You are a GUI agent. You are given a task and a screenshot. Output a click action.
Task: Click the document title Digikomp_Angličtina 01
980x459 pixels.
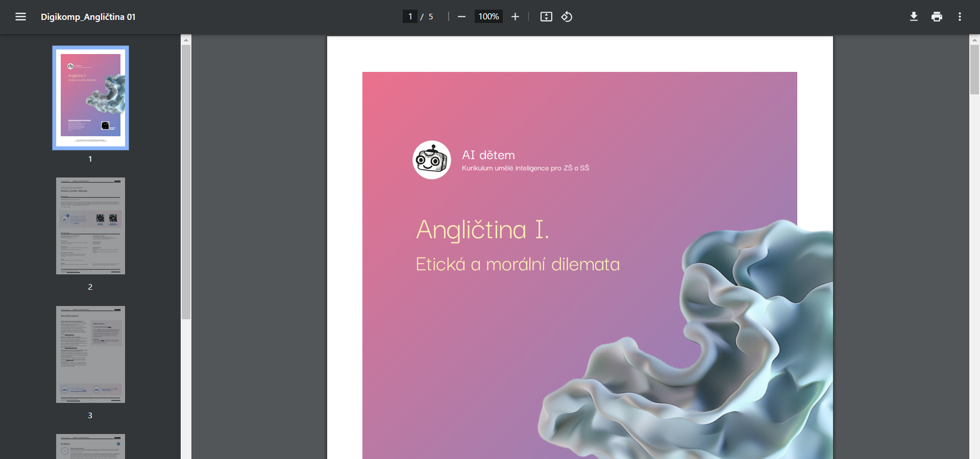88,17
